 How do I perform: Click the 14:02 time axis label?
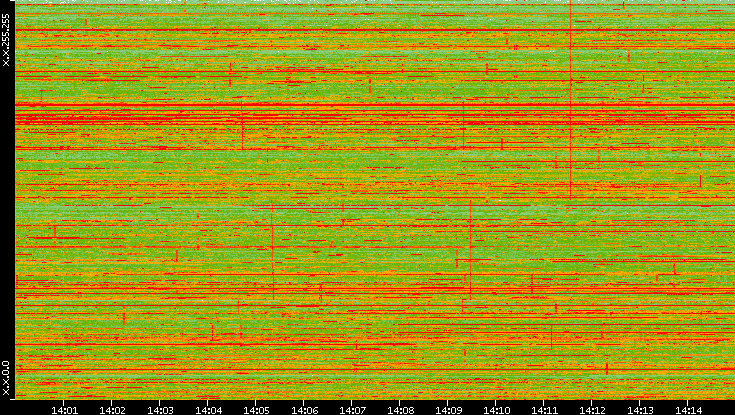(112, 410)
